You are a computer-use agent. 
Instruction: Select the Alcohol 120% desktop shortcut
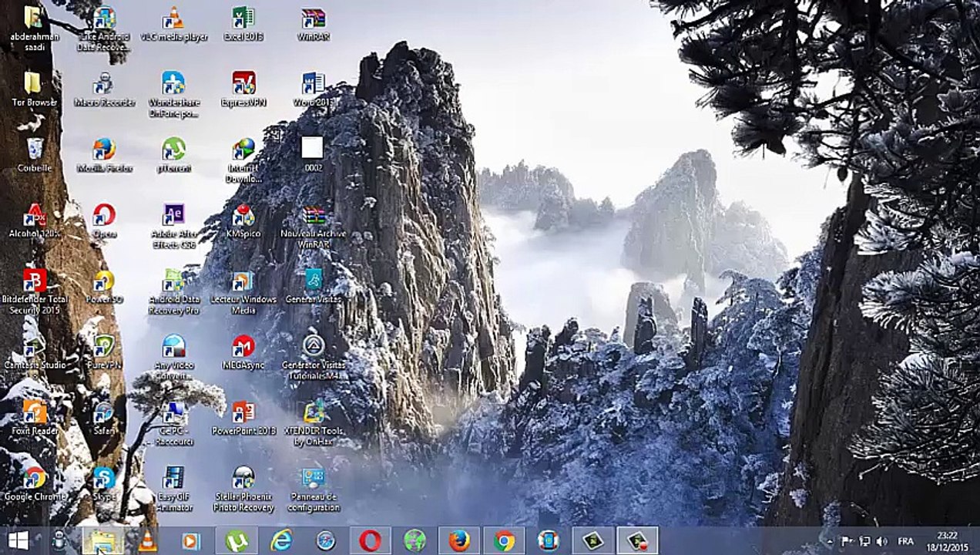(x=35, y=220)
